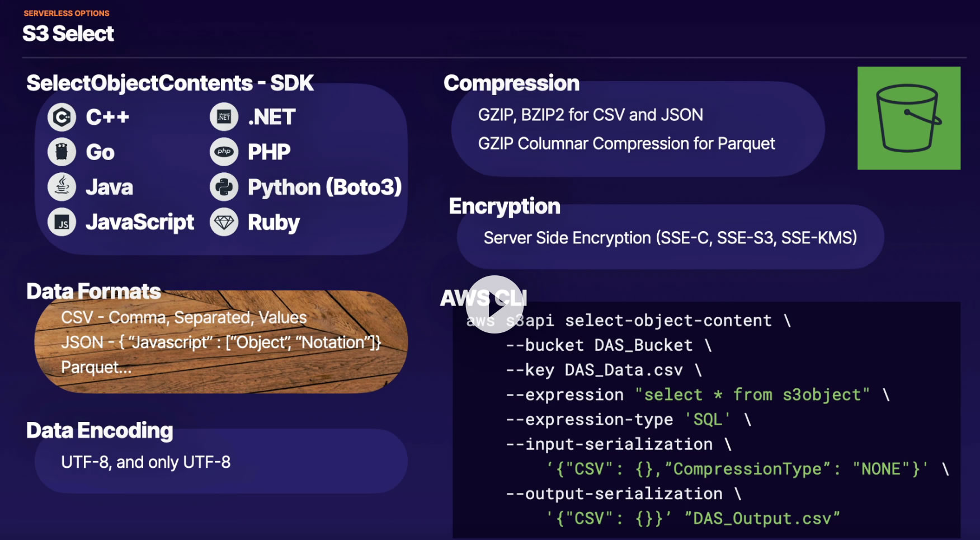This screenshot has width=980, height=540.
Task: Click the .NET icon
Action: 224,117
